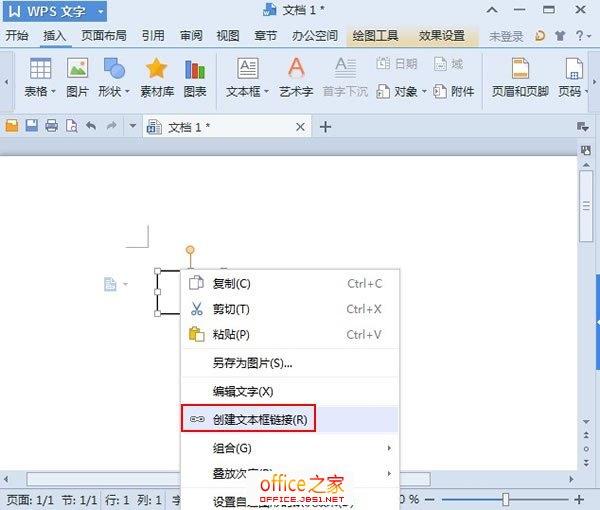600x510 pixels.
Task: Open the 表格 dropdown arrow
Action: [x=54, y=91]
